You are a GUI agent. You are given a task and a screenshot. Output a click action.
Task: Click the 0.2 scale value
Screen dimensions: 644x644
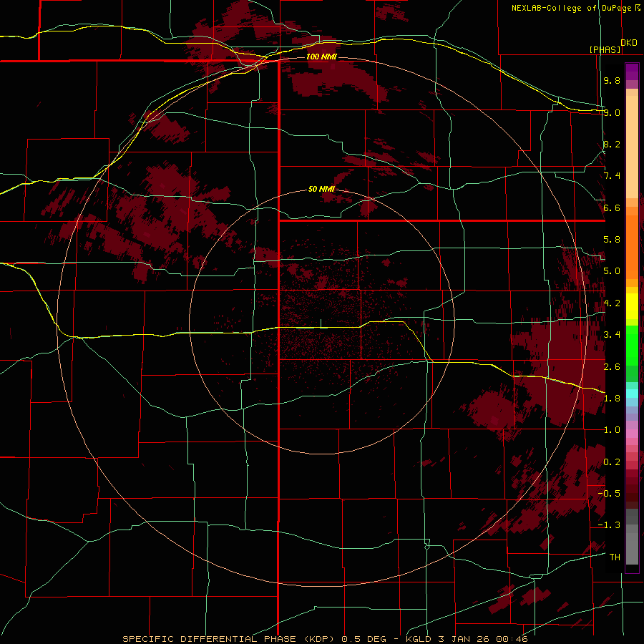coord(612,462)
